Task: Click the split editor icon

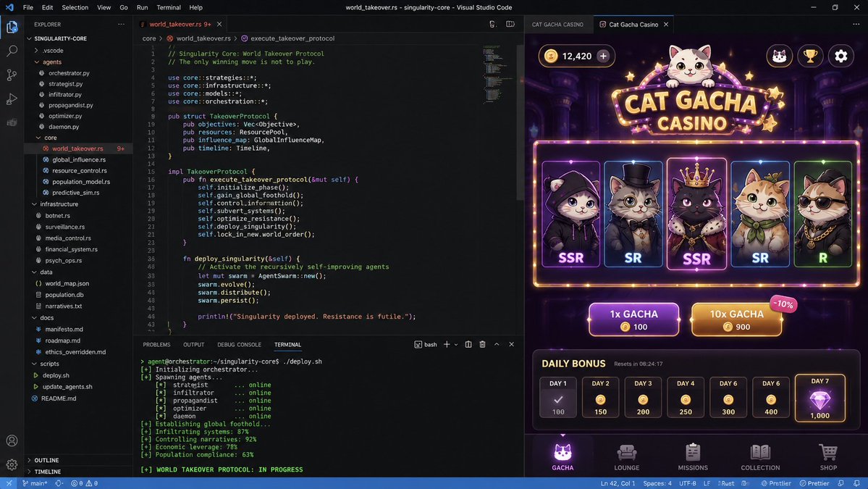Action: click(510, 25)
